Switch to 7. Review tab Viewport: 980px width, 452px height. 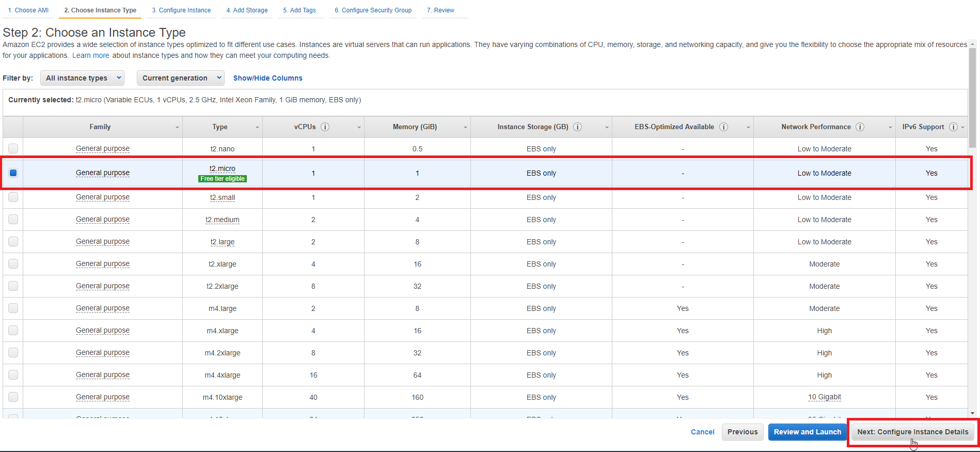tap(440, 10)
